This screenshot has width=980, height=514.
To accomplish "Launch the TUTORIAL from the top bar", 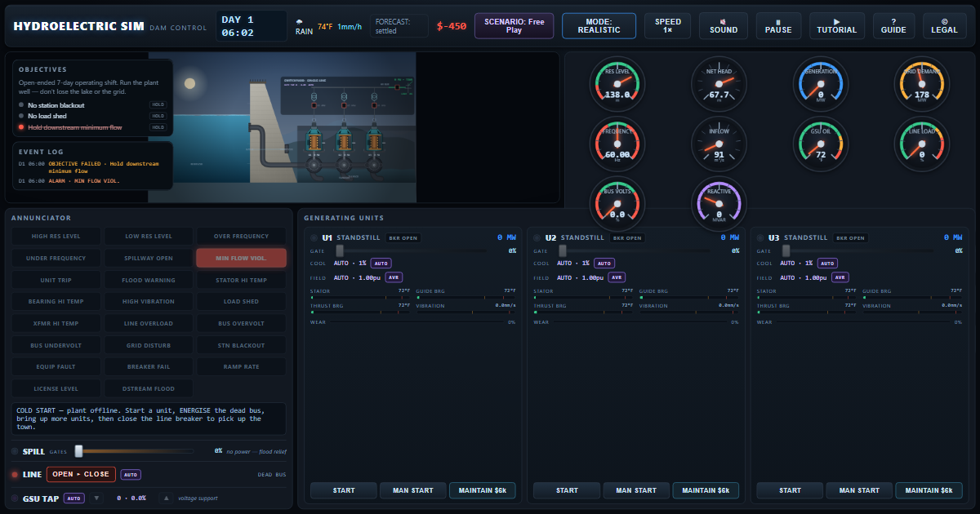I will tap(837, 26).
